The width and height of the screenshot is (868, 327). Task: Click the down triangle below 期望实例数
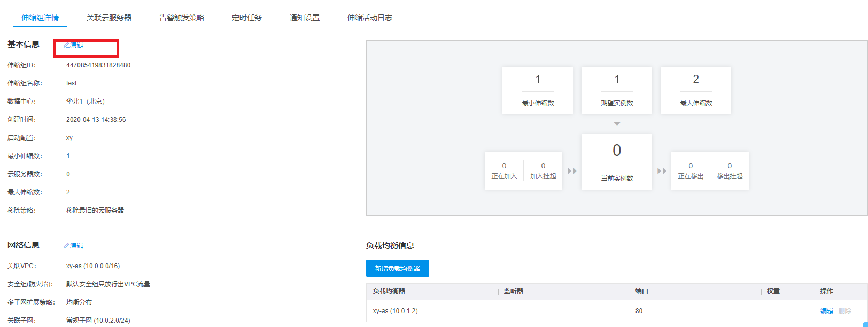point(617,124)
